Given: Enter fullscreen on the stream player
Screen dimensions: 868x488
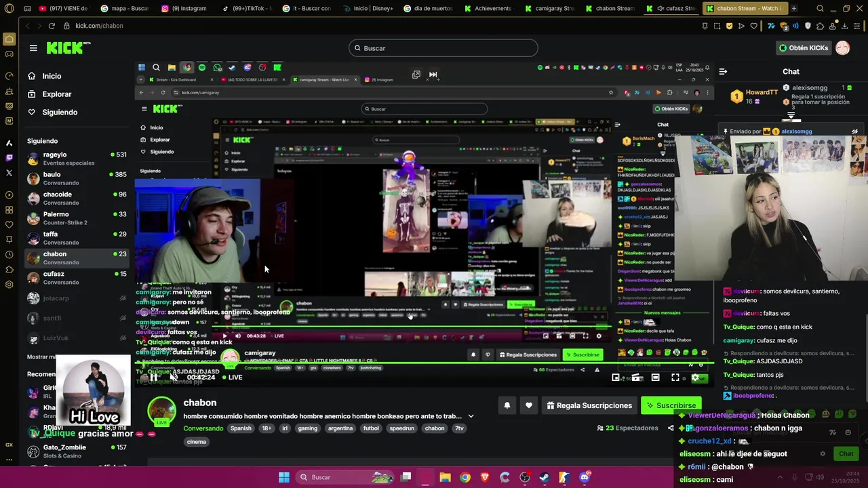Looking at the screenshot, I should pos(675,378).
